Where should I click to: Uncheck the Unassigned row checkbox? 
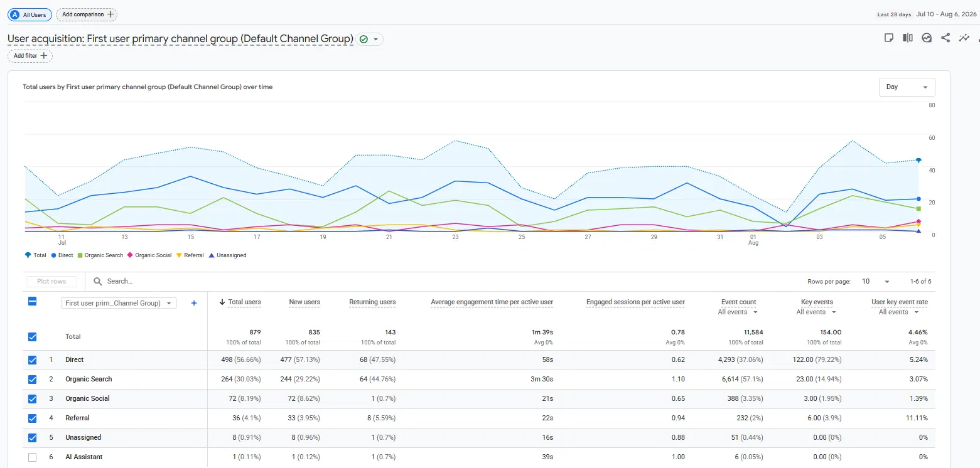(33, 438)
